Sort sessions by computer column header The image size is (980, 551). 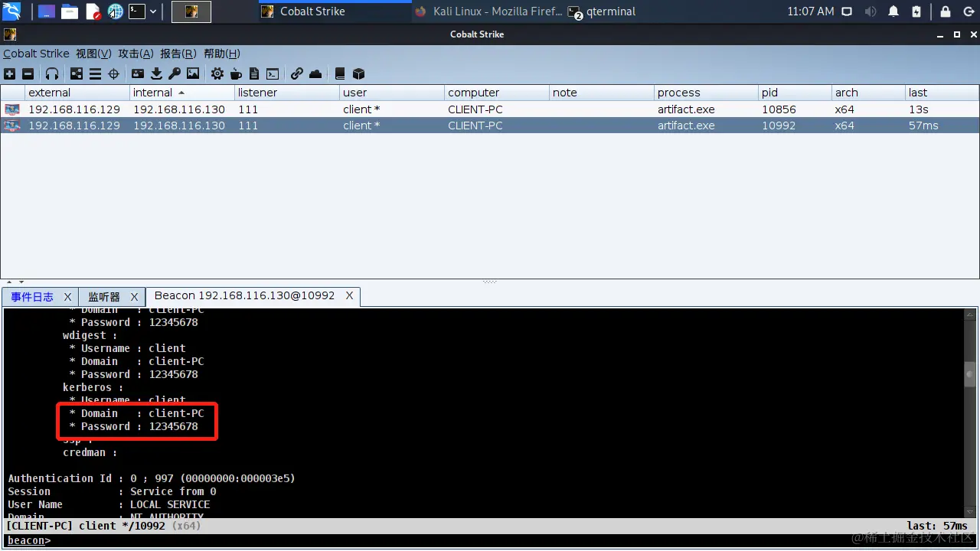pos(497,93)
